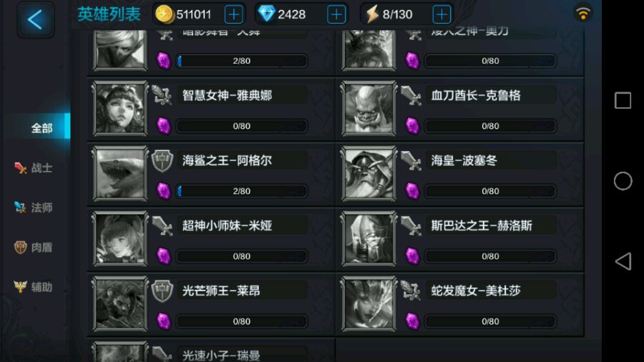Filter heroes by 战士 warrior class

point(34,168)
